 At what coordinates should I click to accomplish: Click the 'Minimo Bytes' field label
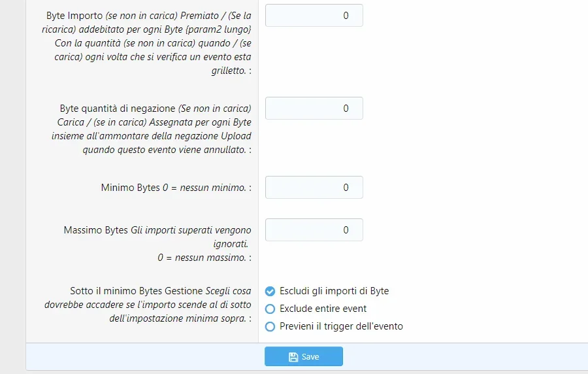(x=131, y=187)
